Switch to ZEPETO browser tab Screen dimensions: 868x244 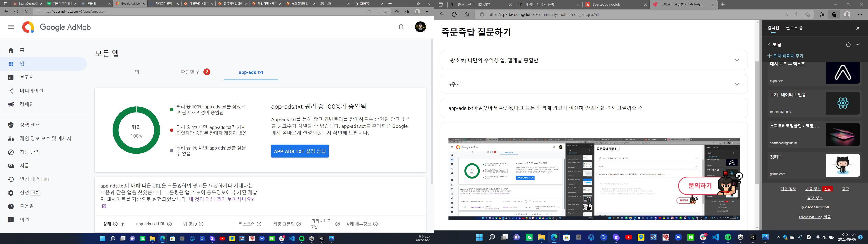(x=369, y=3)
